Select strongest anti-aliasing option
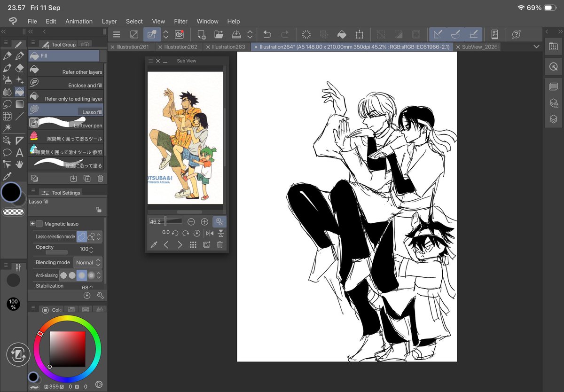 [x=91, y=275]
